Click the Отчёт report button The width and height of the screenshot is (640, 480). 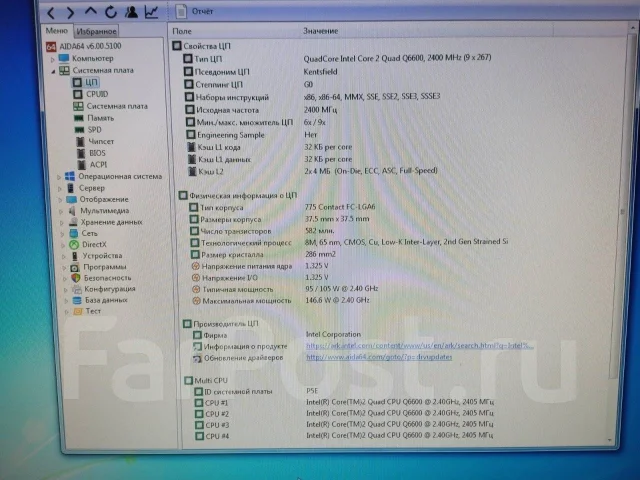[194, 11]
